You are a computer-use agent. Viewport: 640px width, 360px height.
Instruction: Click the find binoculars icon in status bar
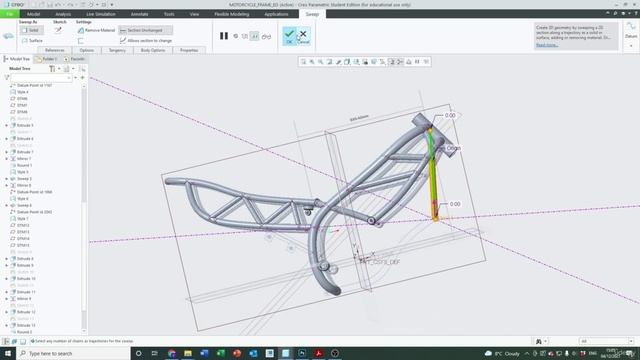tap(539, 341)
